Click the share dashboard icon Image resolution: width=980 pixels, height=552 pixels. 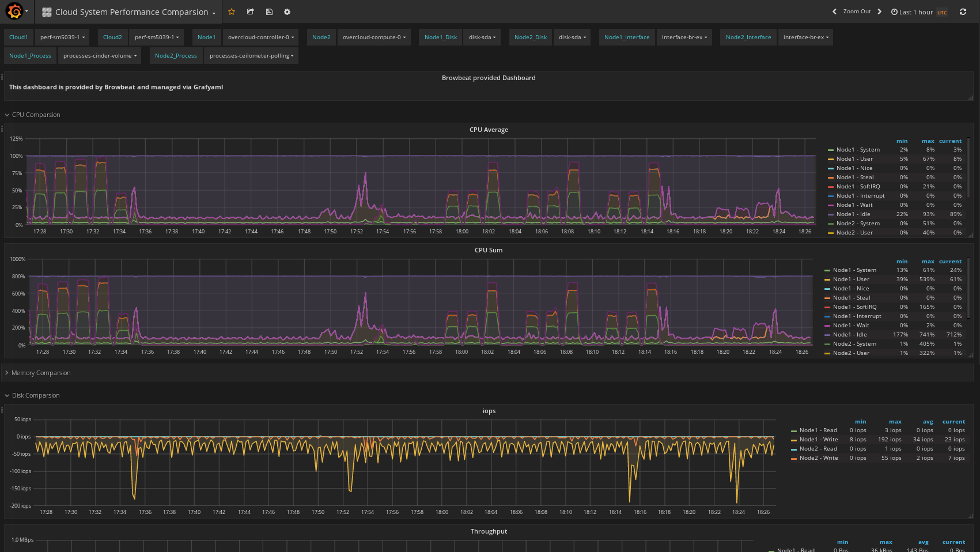tap(251, 12)
